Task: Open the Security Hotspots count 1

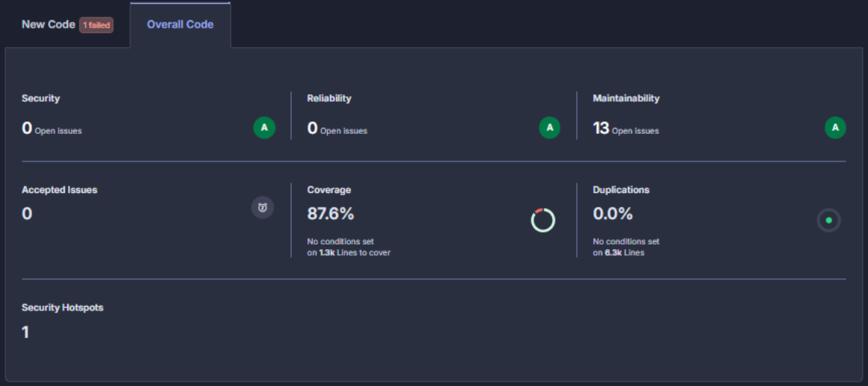Action: 25,332
